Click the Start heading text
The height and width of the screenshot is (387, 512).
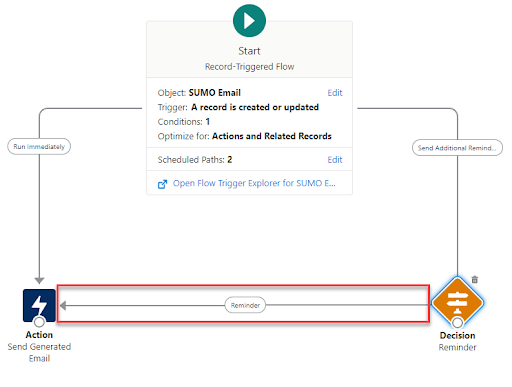coord(249,51)
